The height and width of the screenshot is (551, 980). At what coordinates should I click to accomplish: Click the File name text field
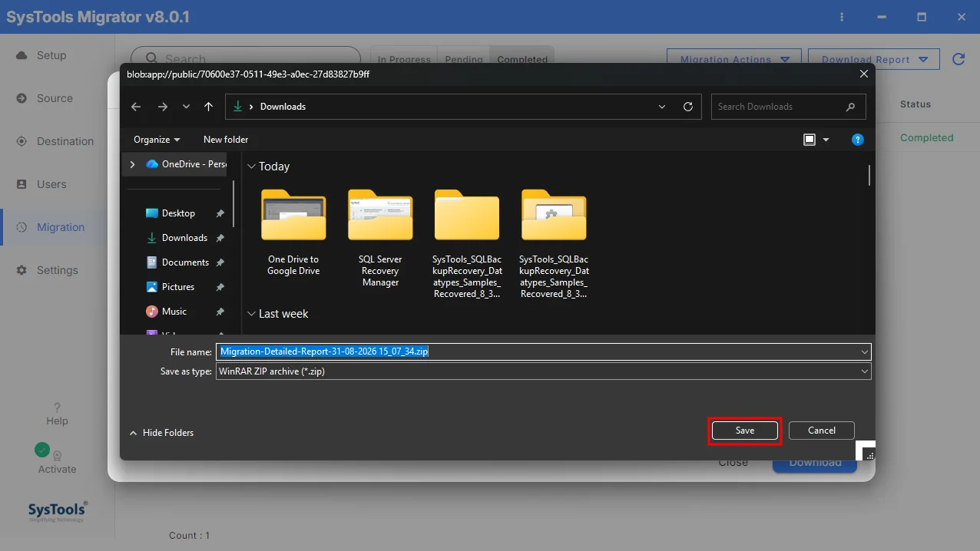click(x=544, y=351)
